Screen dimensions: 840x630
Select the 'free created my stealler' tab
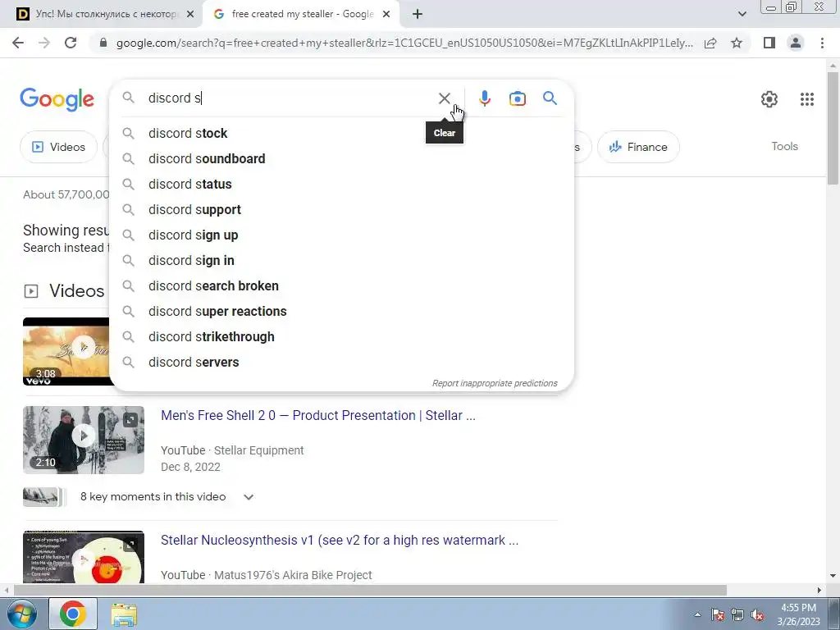tap(302, 14)
